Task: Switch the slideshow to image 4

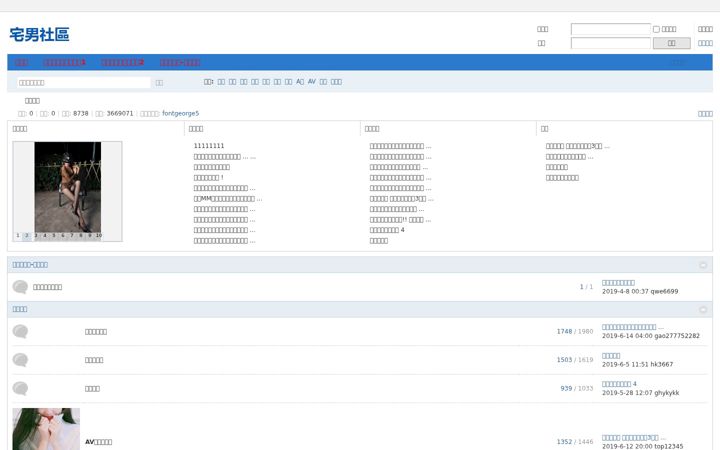Action: tap(45, 236)
